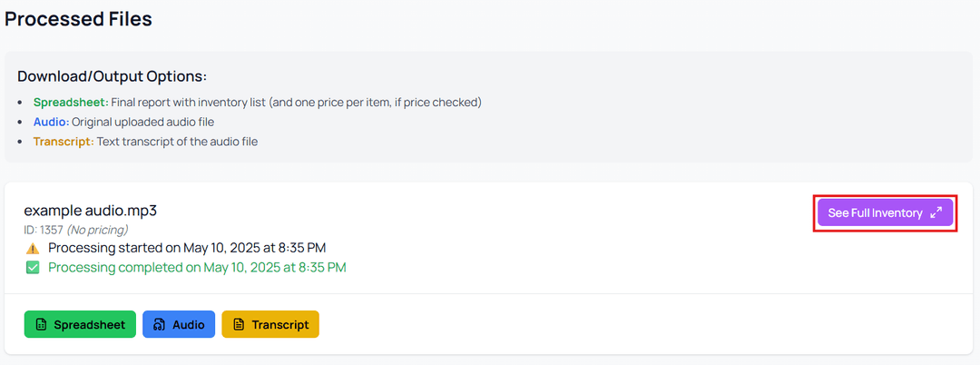Screen dimensions: 980x365
Task: Click the yellow warning triangle icon
Action: (33, 248)
